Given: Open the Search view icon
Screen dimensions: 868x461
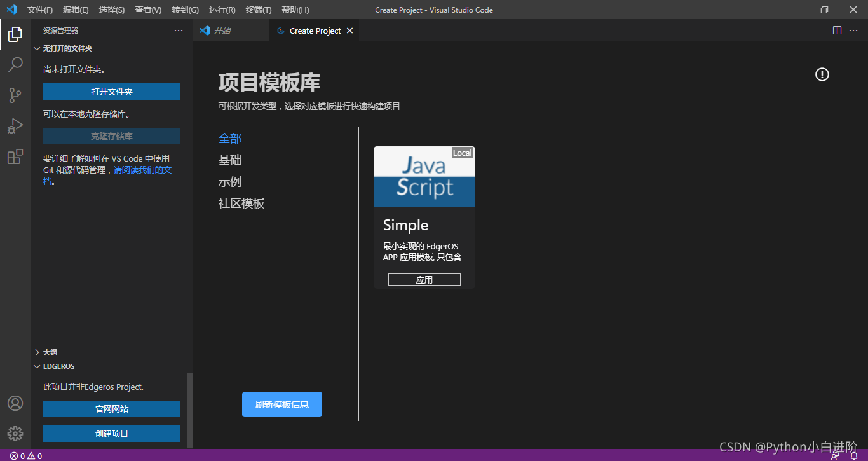Looking at the screenshot, I should [15, 65].
